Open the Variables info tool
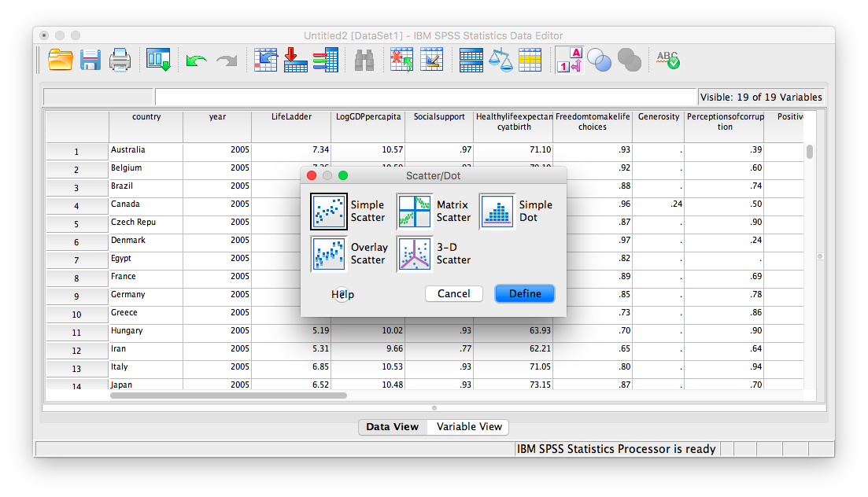868x497 pixels. [x=326, y=60]
